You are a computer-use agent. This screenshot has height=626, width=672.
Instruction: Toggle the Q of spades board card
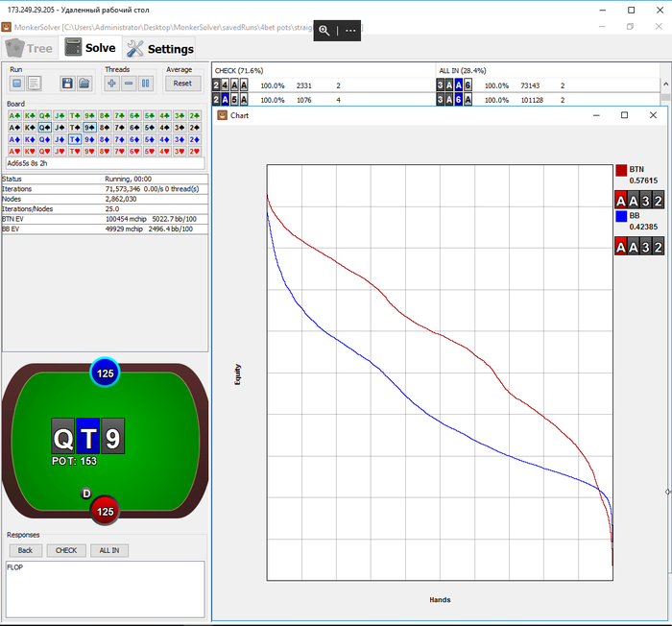[x=44, y=128]
